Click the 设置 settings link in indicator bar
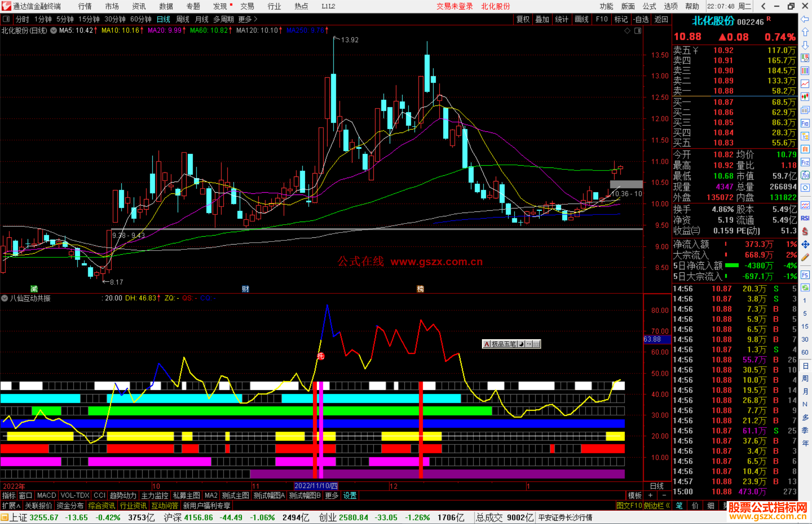 point(350,495)
